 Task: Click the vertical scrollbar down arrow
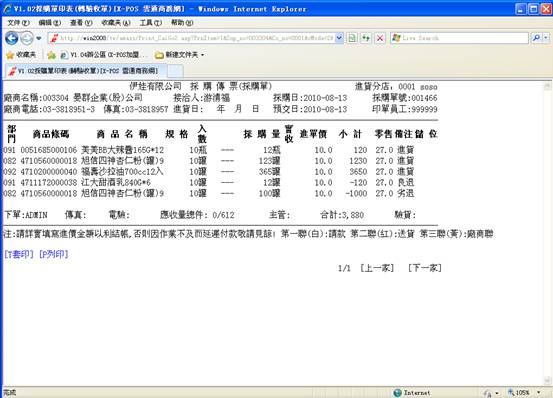coord(547,381)
